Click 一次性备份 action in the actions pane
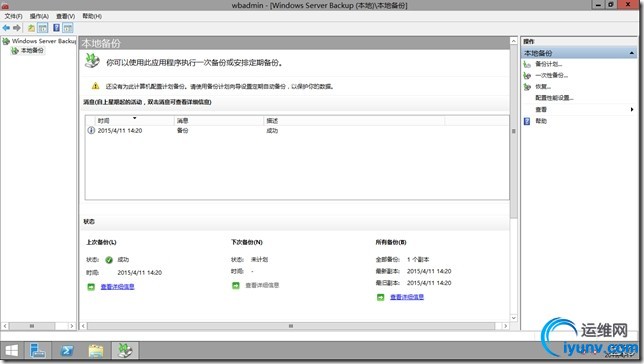This screenshot has height=364, width=644. [x=551, y=75]
